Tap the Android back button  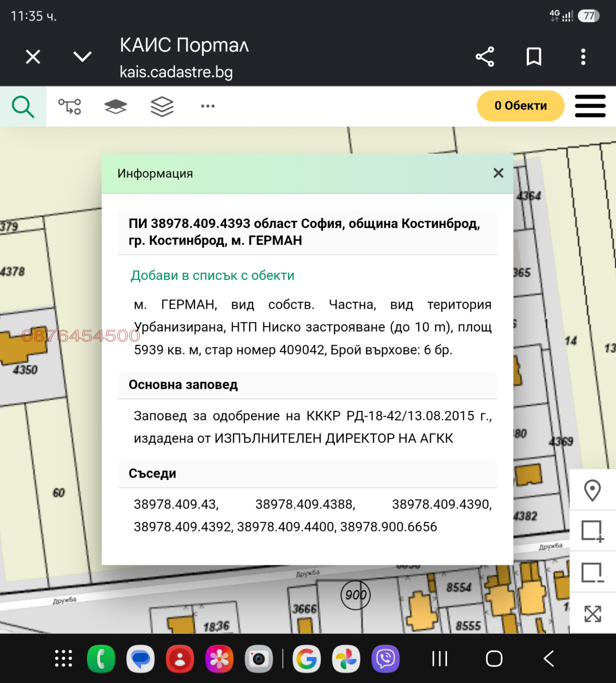pyautogui.click(x=549, y=659)
